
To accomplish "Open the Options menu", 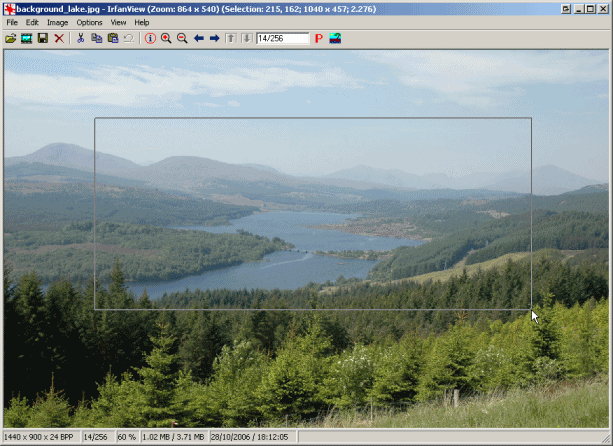I will [89, 22].
